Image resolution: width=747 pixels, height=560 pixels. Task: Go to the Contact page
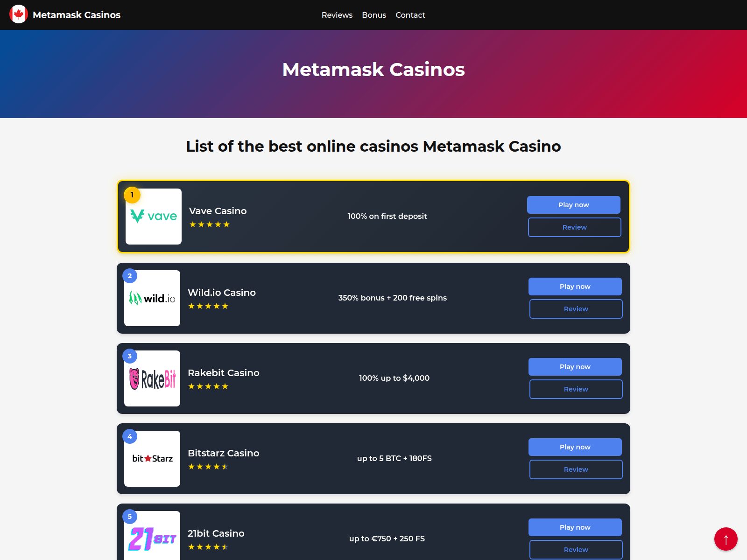point(410,15)
